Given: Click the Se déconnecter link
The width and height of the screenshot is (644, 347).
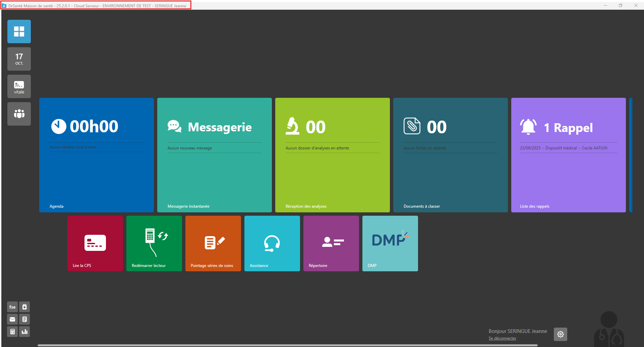Looking at the screenshot, I should [x=502, y=338].
